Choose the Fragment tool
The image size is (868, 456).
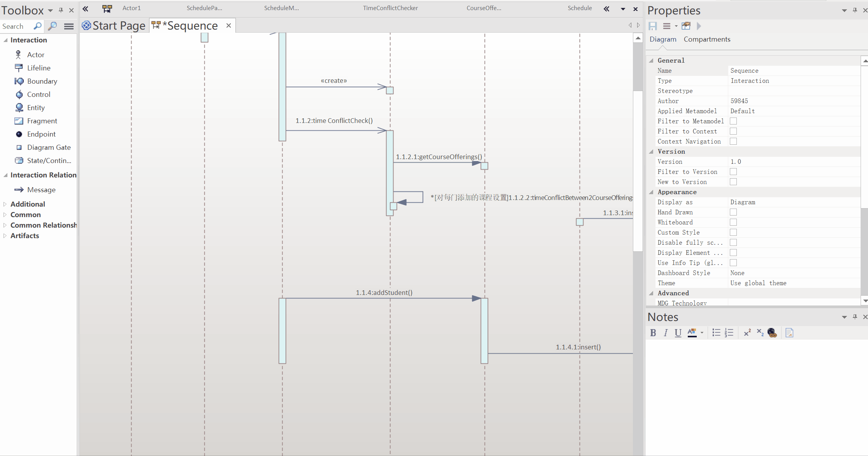tap(42, 121)
